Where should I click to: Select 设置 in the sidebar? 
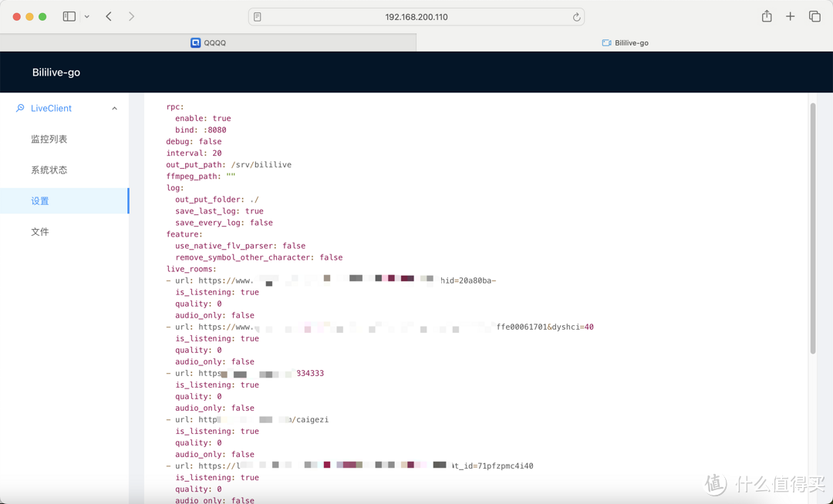(x=40, y=201)
